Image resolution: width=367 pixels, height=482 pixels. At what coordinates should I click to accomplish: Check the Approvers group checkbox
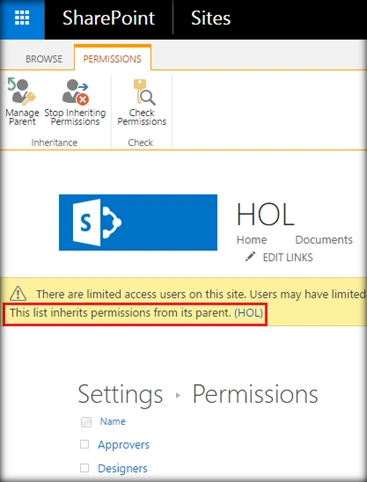tap(85, 444)
